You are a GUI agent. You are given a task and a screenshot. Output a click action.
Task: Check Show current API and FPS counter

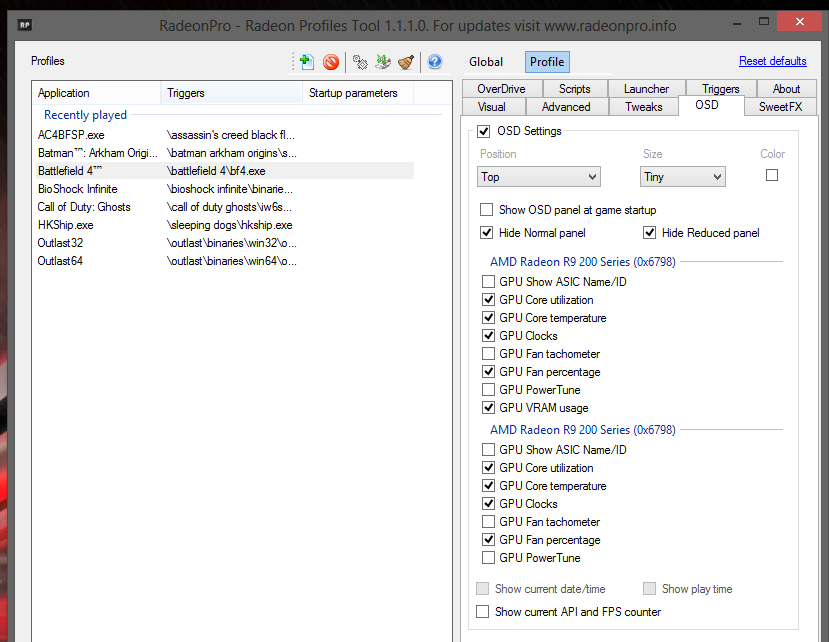[x=484, y=612]
